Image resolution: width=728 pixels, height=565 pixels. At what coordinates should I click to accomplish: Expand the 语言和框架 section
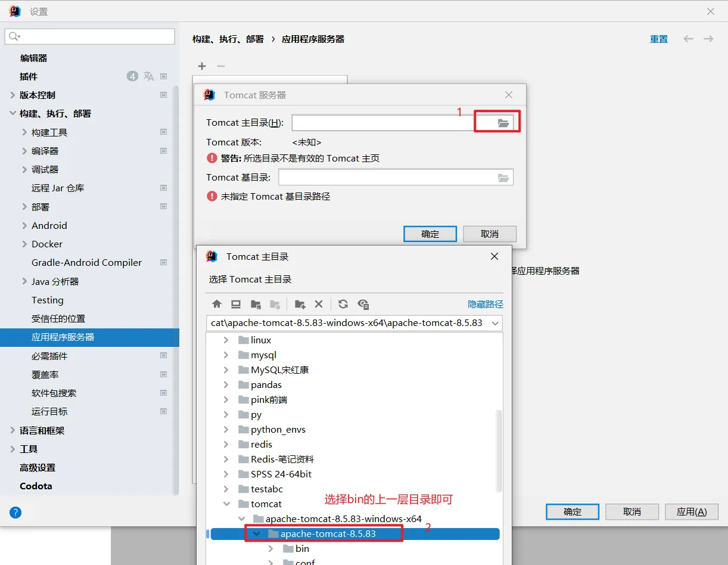(x=13, y=430)
